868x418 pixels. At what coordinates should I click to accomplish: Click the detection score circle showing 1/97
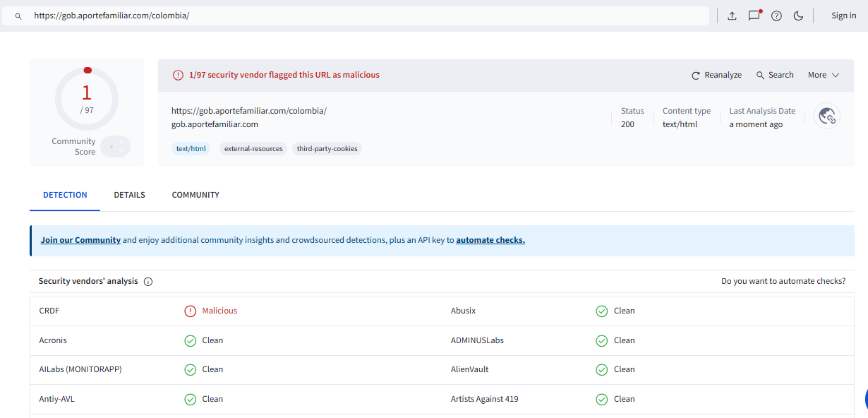tap(87, 98)
